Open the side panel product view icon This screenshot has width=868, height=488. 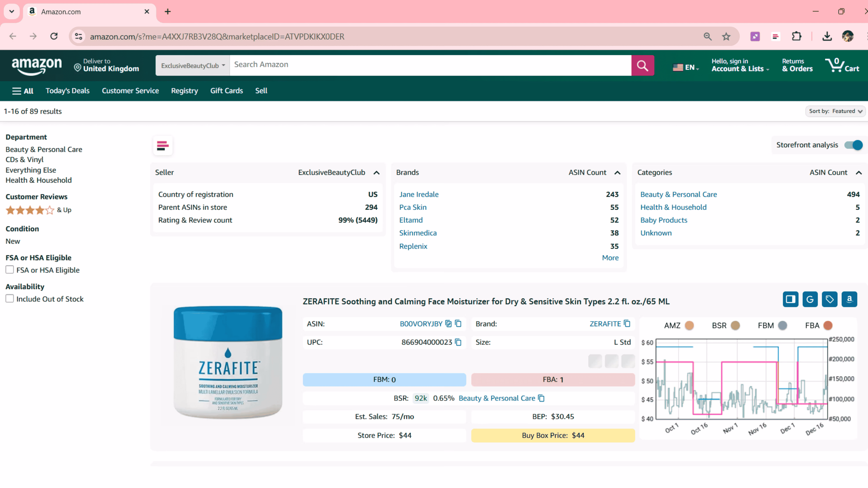[x=790, y=299]
